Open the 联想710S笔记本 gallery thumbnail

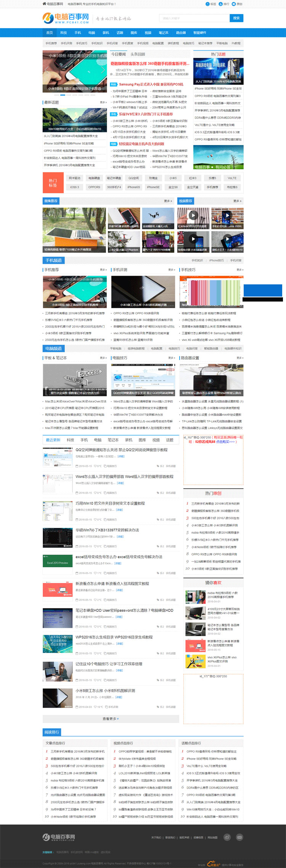point(74,230)
